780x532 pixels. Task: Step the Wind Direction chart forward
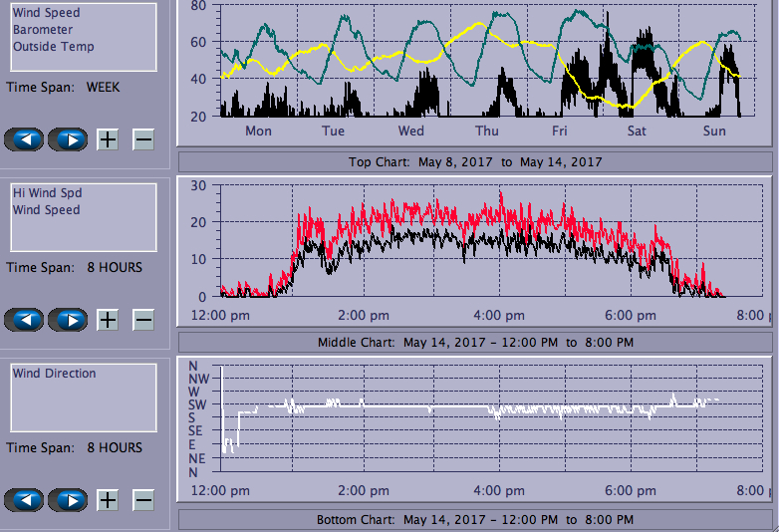click(x=69, y=500)
